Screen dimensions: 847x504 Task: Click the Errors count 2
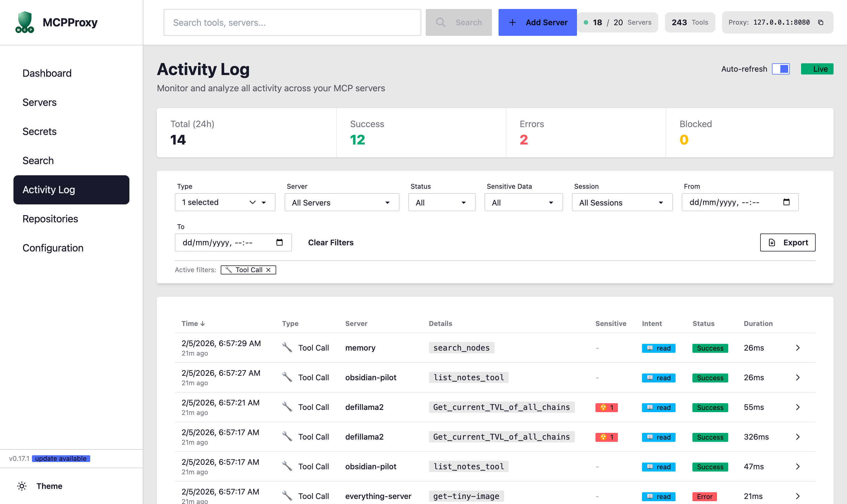(x=523, y=140)
